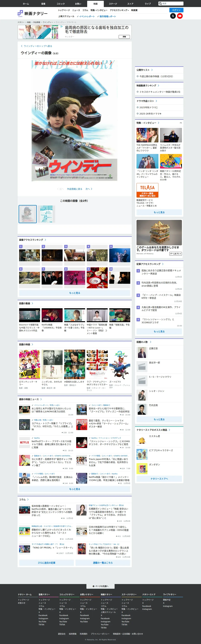Click the circle bullet beside 今週公開の新作映画
The image size is (201, 644).
point(138,76)
